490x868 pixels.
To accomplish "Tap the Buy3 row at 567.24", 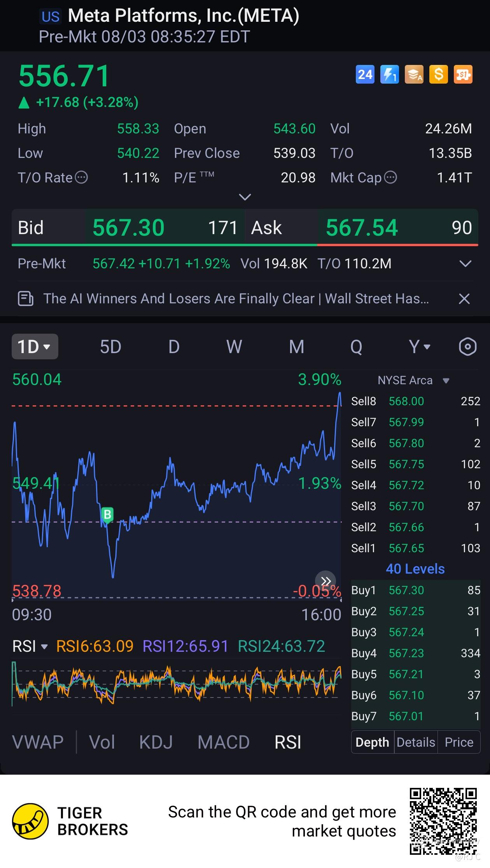I will [416, 632].
